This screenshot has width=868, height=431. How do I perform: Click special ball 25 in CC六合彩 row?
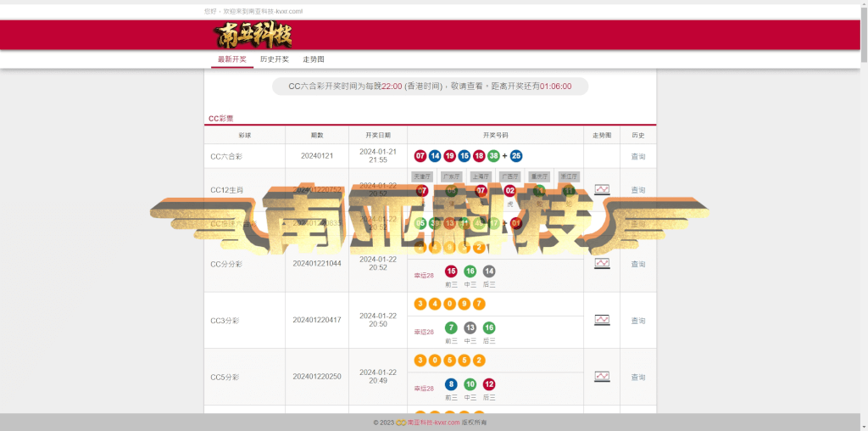tap(516, 156)
